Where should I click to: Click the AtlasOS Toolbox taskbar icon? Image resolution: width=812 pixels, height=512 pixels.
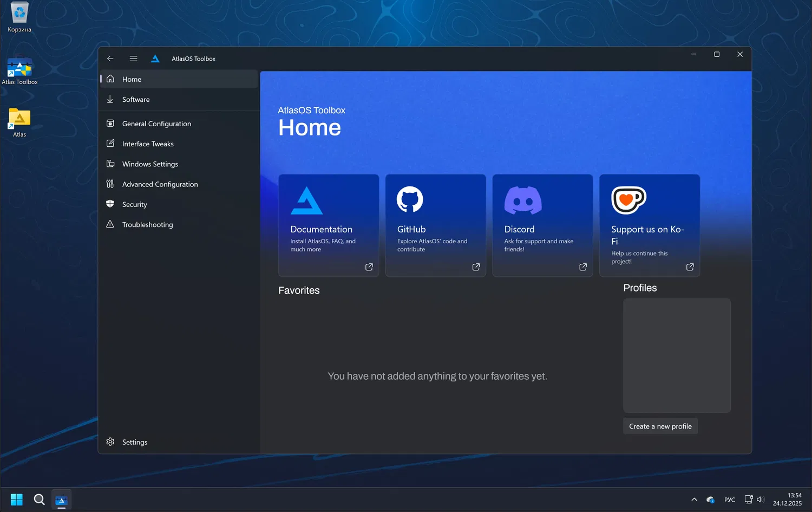[x=61, y=500]
